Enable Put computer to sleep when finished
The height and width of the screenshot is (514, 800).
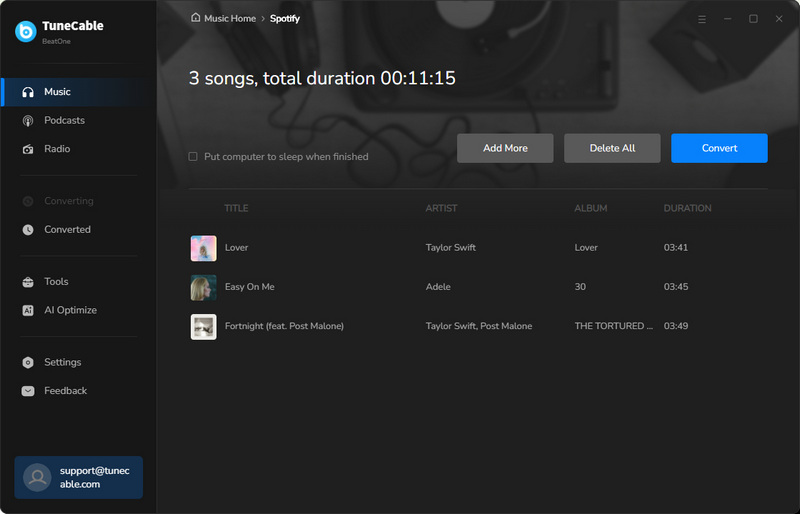193,157
